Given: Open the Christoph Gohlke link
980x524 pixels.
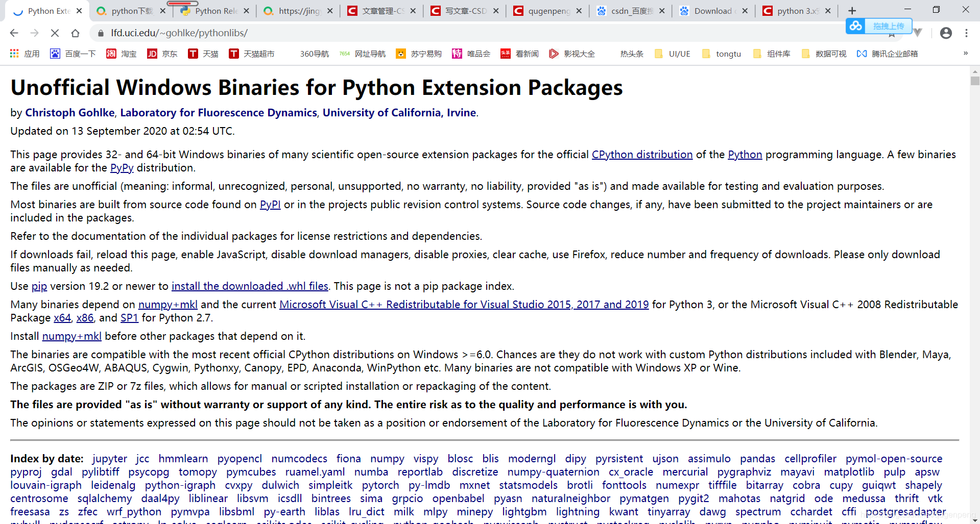Looking at the screenshot, I should coord(70,113).
